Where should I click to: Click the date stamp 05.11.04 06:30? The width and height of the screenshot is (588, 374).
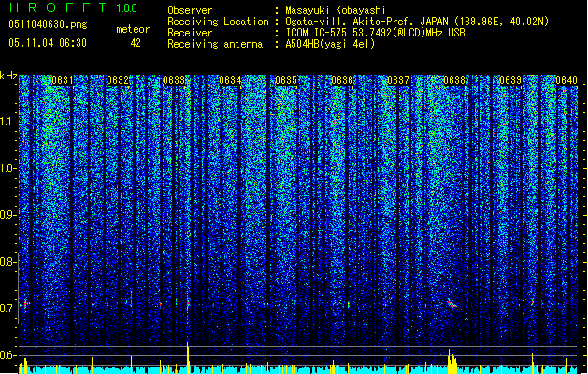coord(48,43)
